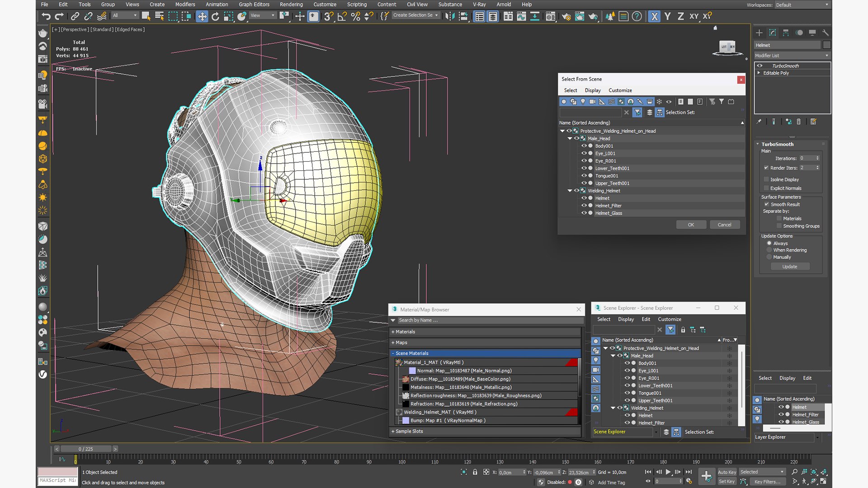868x488 pixels.
Task: Open the Hierarchy command panel tab
Action: pyautogui.click(x=786, y=33)
